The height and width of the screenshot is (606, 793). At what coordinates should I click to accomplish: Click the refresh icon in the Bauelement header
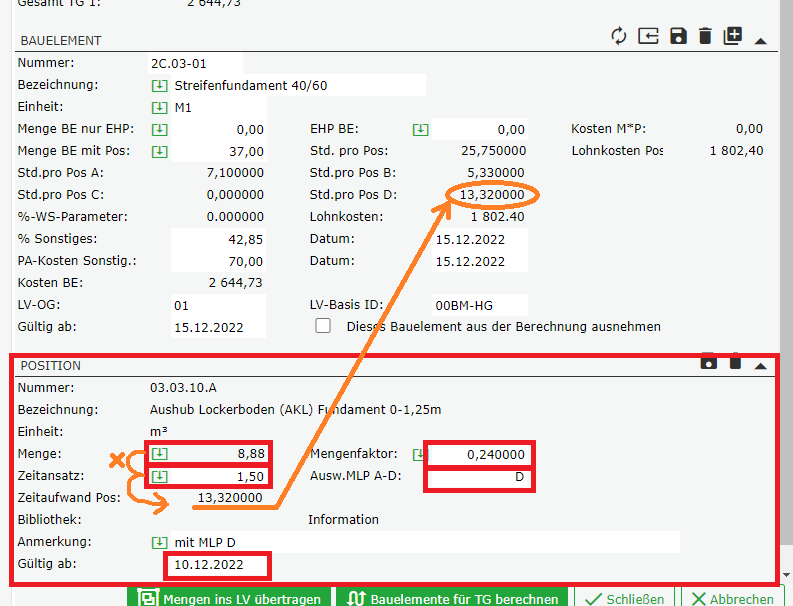(619, 37)
